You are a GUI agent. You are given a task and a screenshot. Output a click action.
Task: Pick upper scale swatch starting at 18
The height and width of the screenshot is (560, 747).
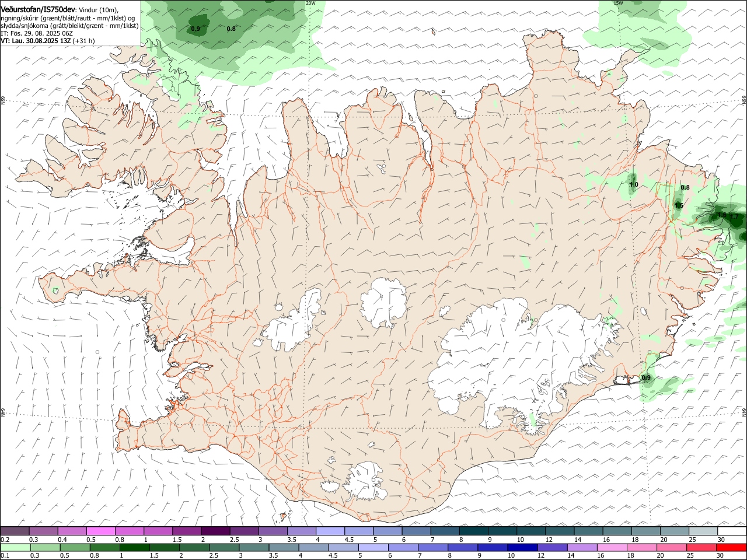[x=645, y=531]
